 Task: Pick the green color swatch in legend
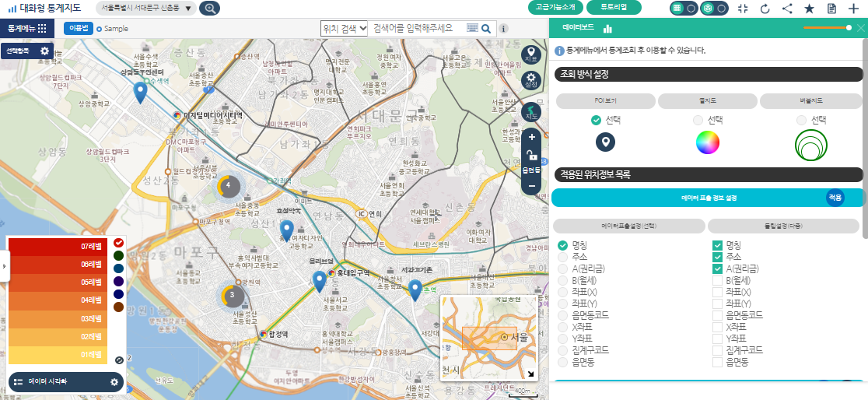tap(118, 255)
